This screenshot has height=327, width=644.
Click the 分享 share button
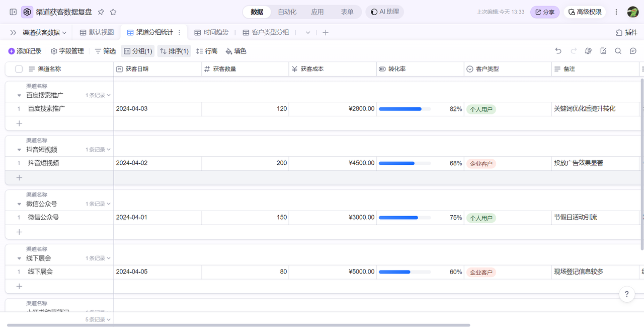point(544,12)
